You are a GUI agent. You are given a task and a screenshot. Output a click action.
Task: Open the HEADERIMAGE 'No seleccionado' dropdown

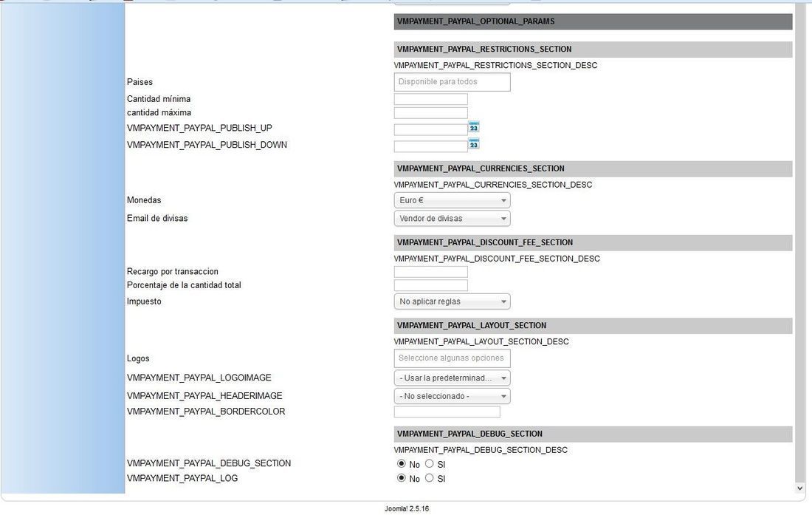452,396
